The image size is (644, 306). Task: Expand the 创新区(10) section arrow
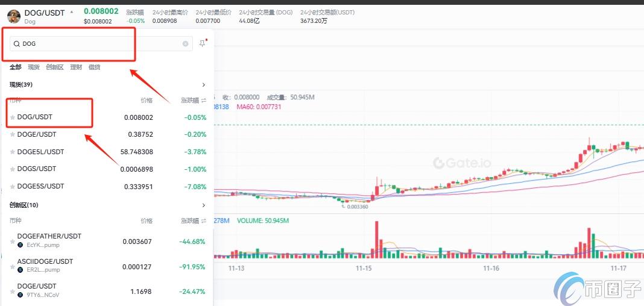(x=204, y=205)
